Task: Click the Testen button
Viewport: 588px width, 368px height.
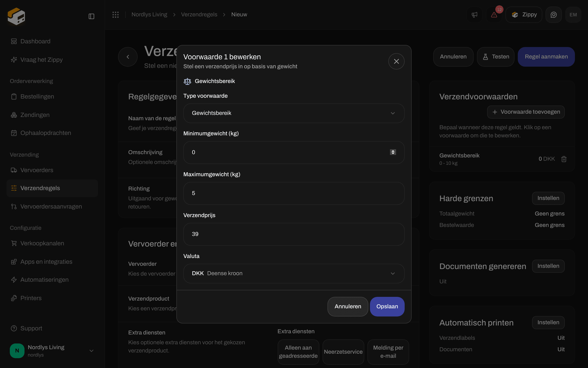Action: click(x=496, y=57)
